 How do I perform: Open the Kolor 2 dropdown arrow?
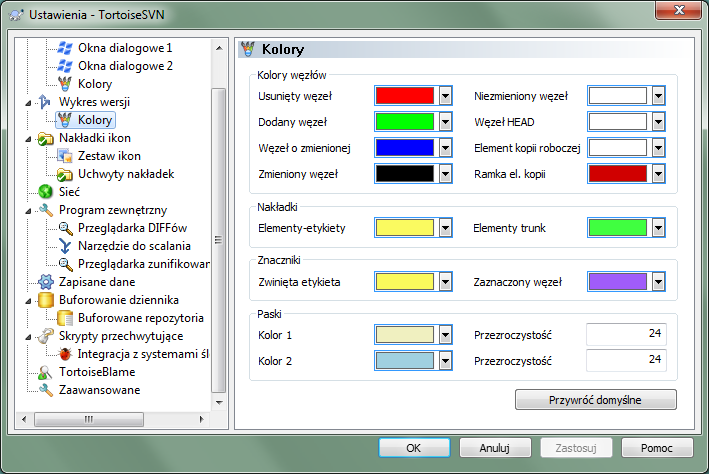point(445,361)
